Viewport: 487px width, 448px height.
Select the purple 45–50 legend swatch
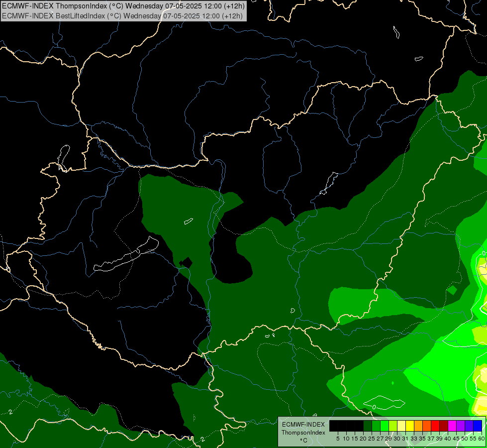461,426
